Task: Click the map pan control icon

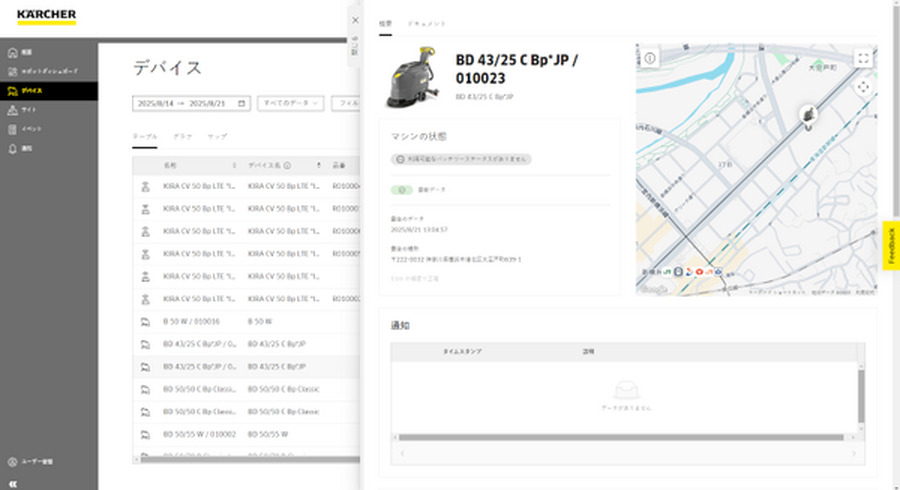Action: pos(863,87)
